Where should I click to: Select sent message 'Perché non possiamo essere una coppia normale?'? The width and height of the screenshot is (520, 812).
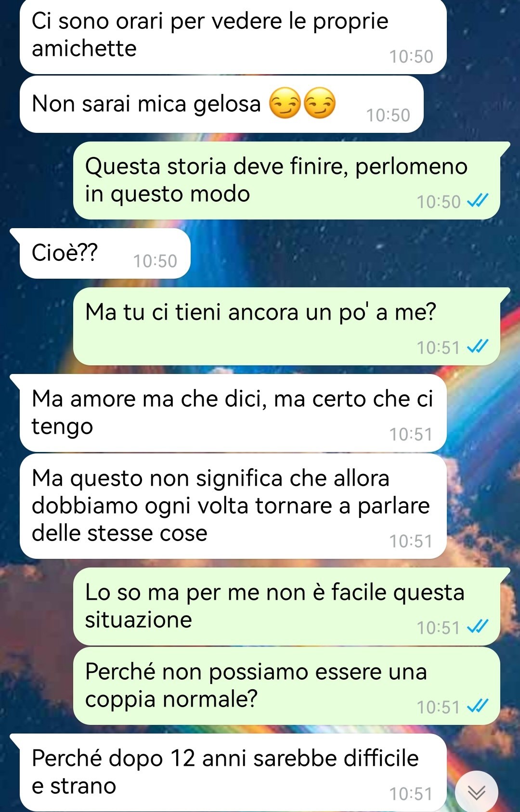(286, 686)
